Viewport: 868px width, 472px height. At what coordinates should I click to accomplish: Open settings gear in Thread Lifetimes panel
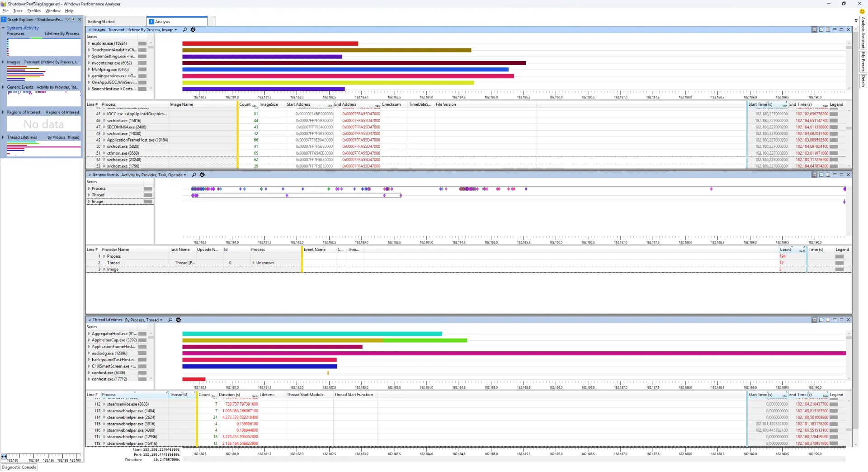click(179, 320)
